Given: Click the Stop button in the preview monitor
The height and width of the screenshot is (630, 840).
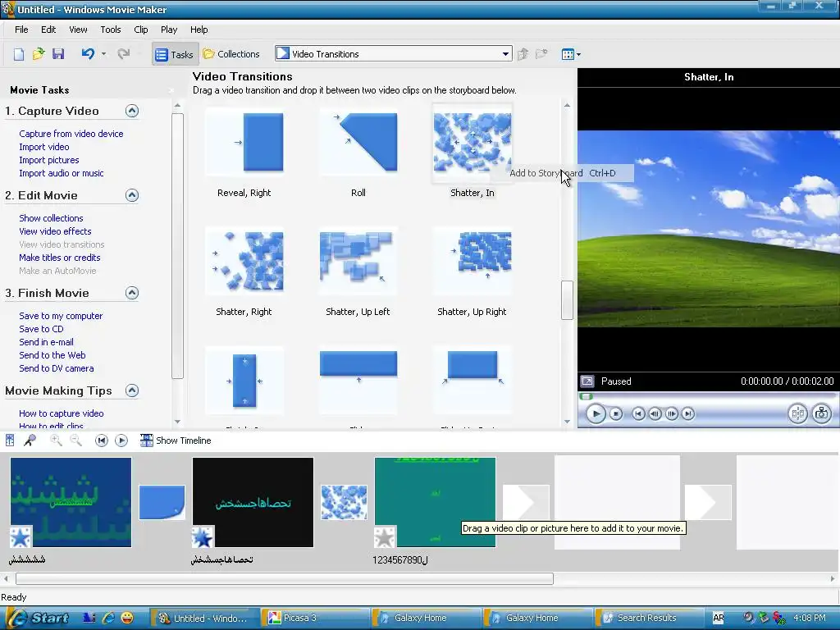Looking at the screenshot, I should point(616,413).
